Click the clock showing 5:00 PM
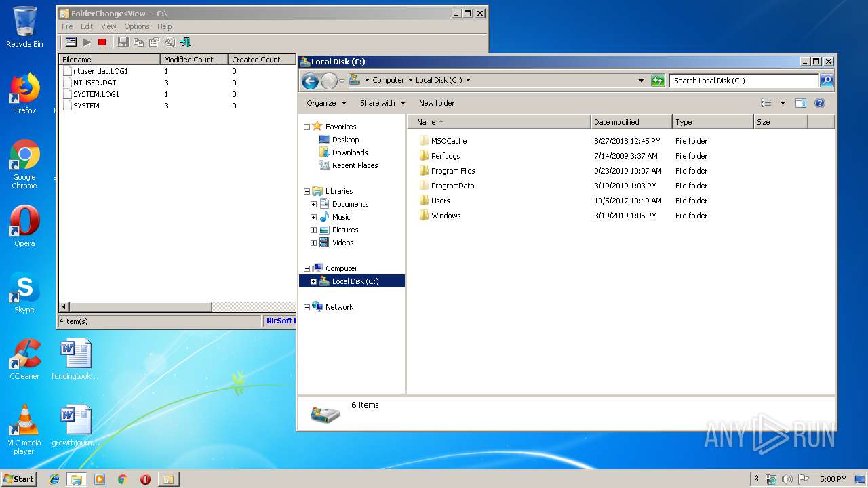The image size is (868, 488). pos(833,479)
